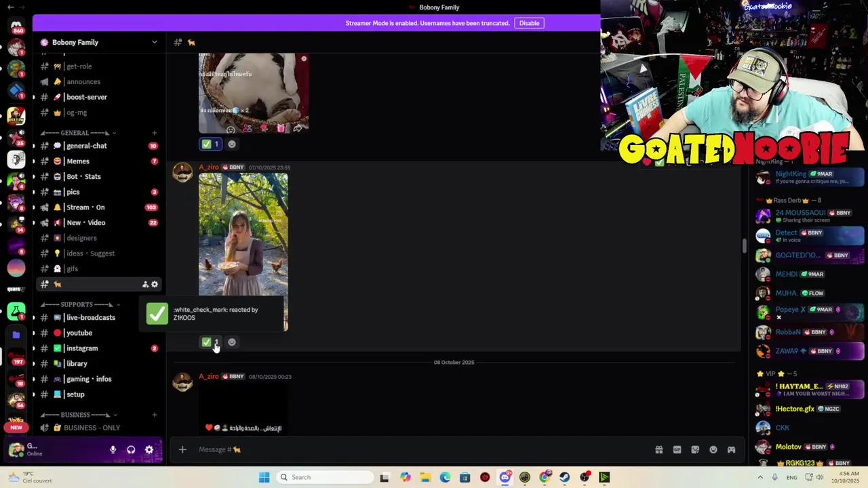The width and height of the screenshot is (868, 488).
Task: Open Google Chrome from the taskbar
Action: pos(545,477)
